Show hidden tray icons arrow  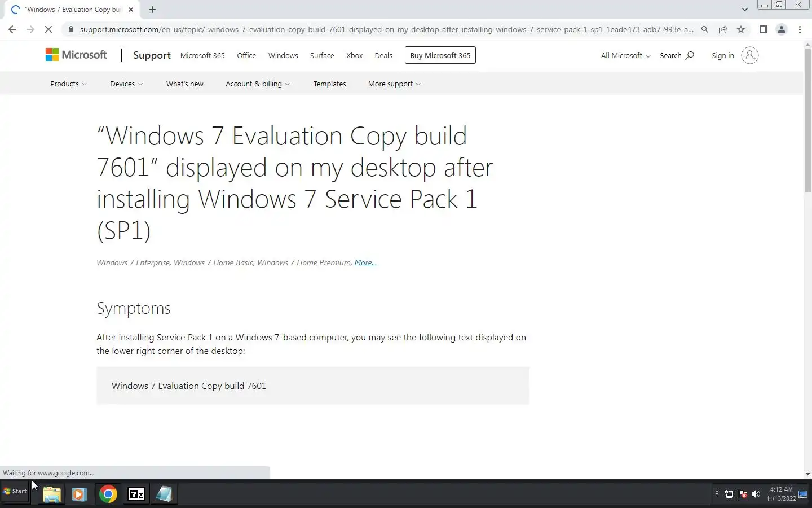point(717,493)
